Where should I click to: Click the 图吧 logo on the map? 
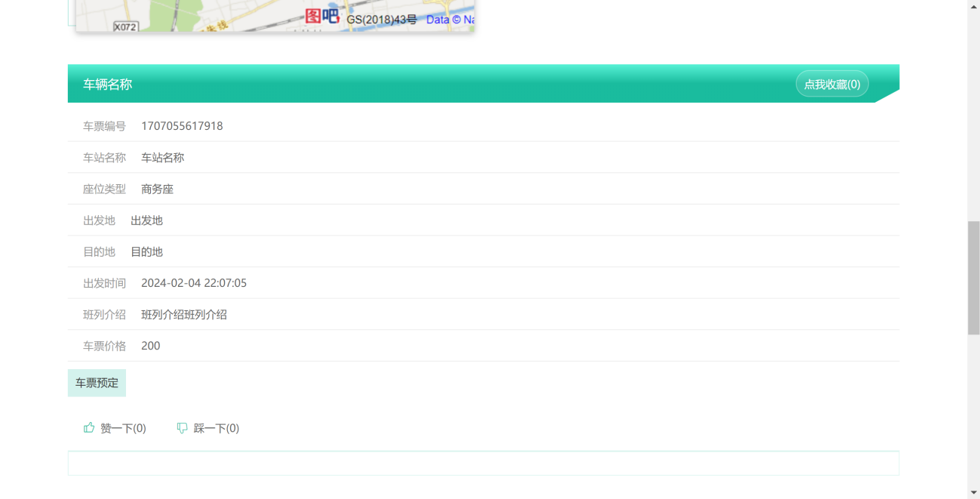point(322,16)
